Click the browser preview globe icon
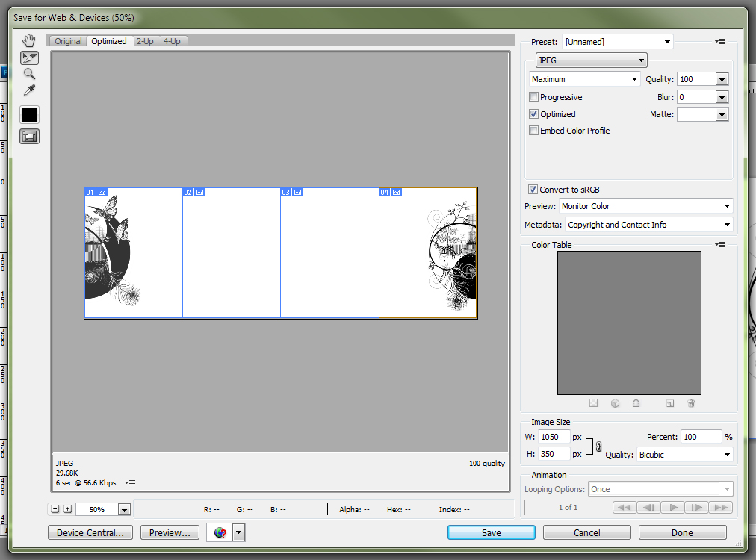756x560 pixels. pos(220,532)
